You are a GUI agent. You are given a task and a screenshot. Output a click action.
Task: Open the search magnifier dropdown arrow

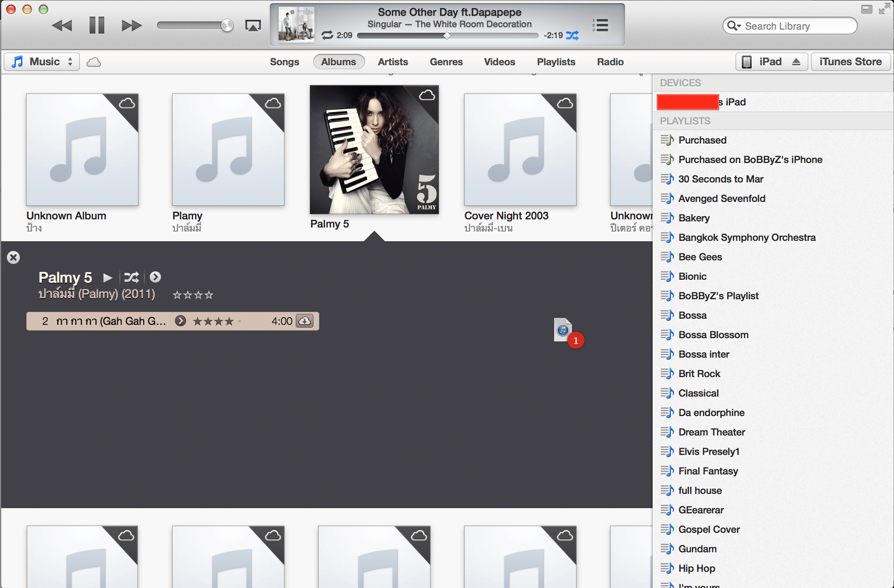click(734, 26)
